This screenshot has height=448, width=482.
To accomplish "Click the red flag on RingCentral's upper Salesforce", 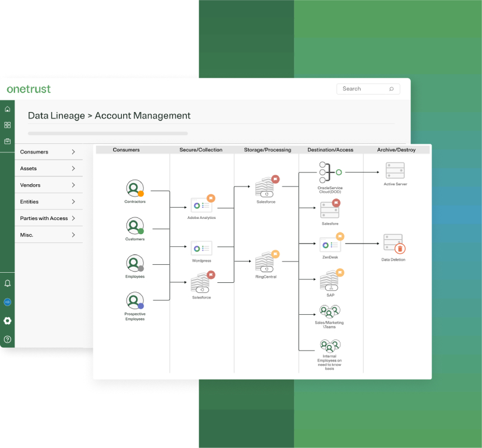I will click(x=275, y=179).
